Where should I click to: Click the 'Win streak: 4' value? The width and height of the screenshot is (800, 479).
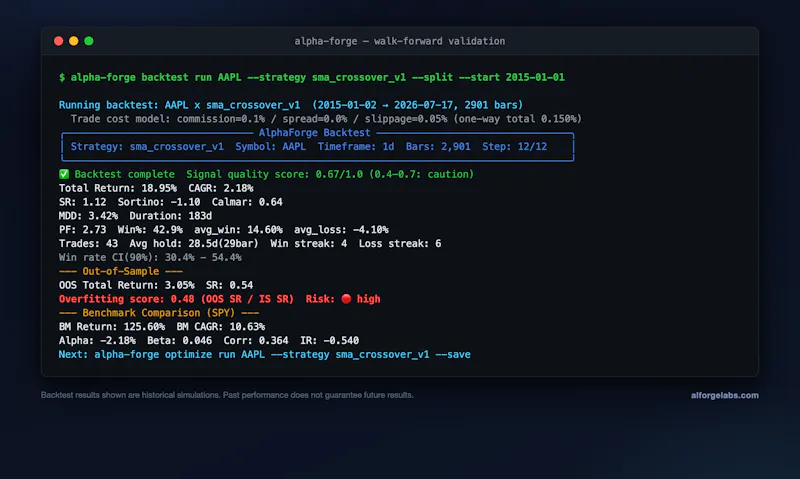[309, 244]
